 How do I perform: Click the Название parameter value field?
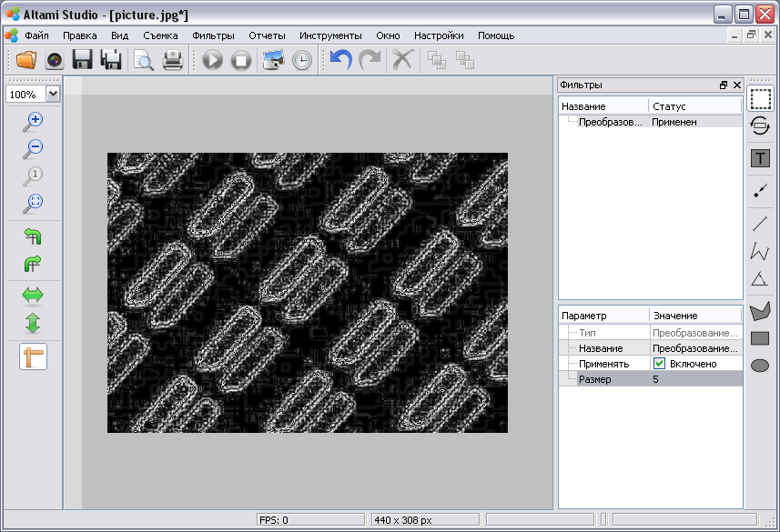[x=695, y=348]
